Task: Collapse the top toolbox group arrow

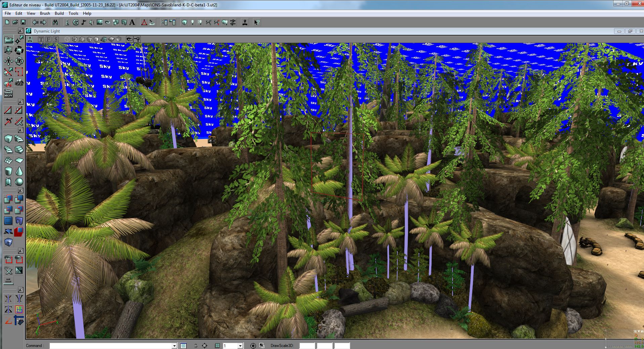Action: click(x=20, y=31)
